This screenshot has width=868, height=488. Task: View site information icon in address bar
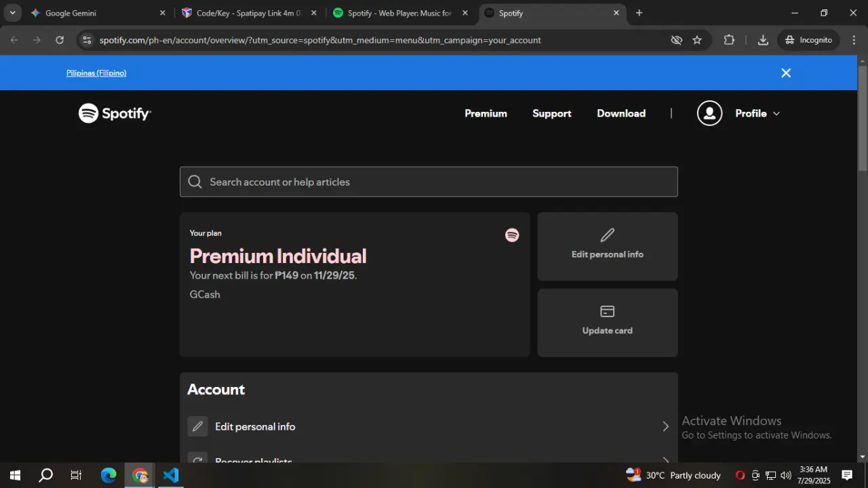pyautogui.click(x=86, y=40)
